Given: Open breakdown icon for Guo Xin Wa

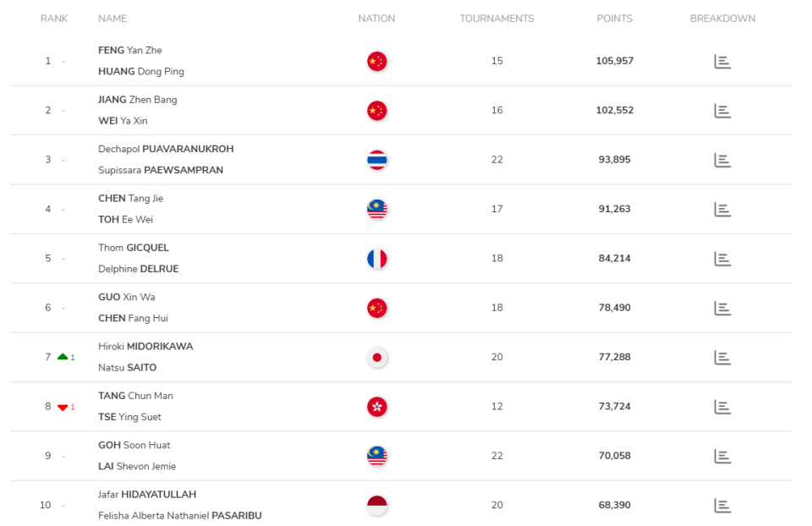Looking at the screenshot, I should click(722, 308).
